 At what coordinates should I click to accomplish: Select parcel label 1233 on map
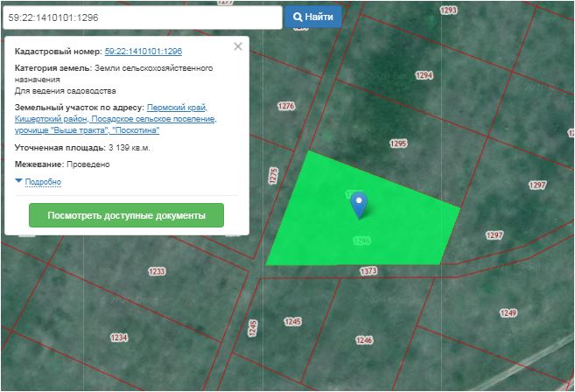click(x=157, y=272)
